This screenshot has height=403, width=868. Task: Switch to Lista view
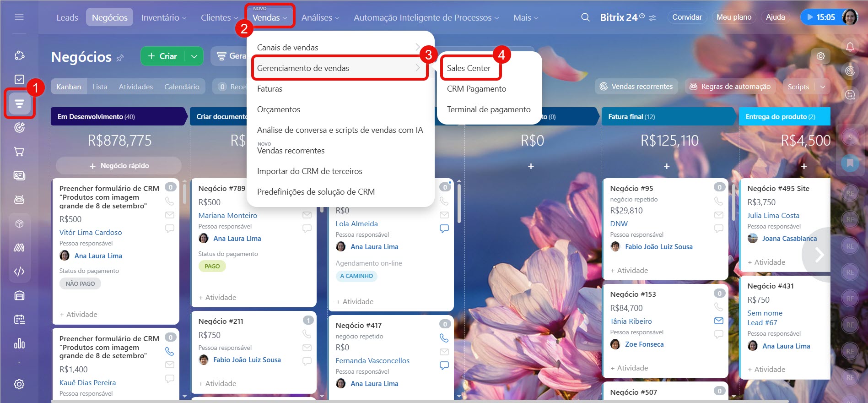(x=100, y=87)
